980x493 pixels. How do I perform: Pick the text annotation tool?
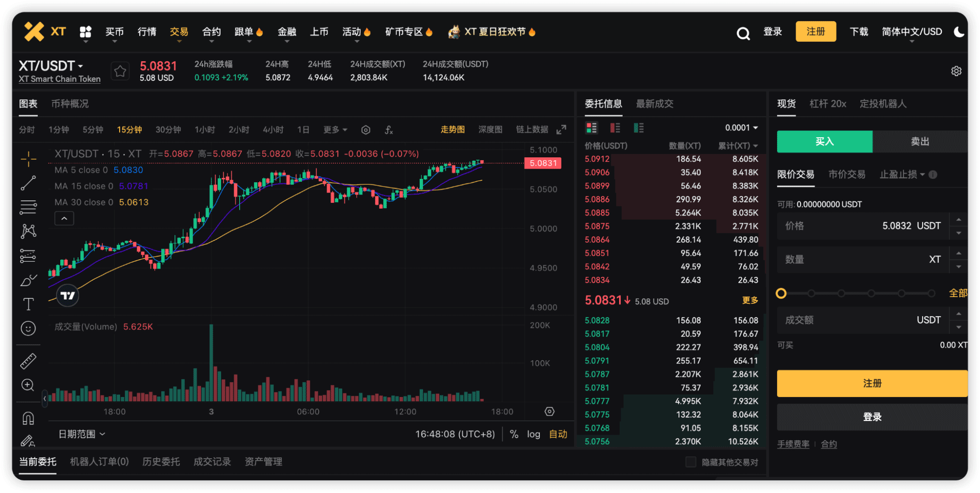click(x=28, y=304)
